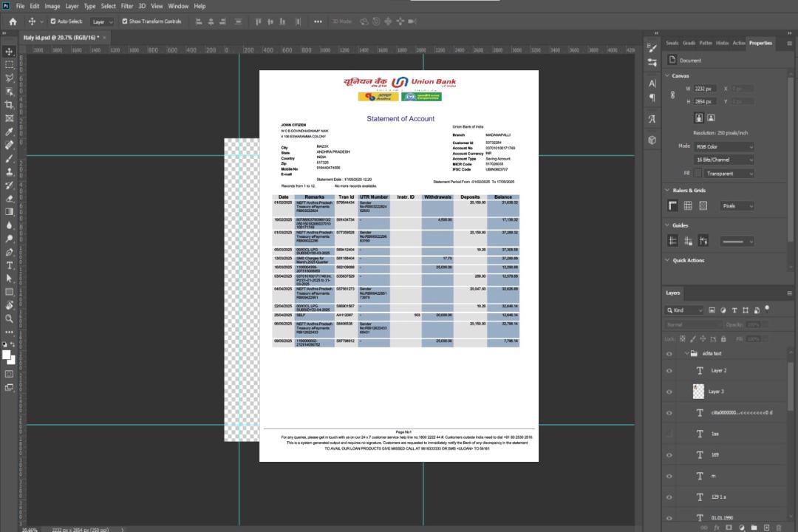Select the Pen tool
This screenshot has width=798, height=532.
(9, 252)
